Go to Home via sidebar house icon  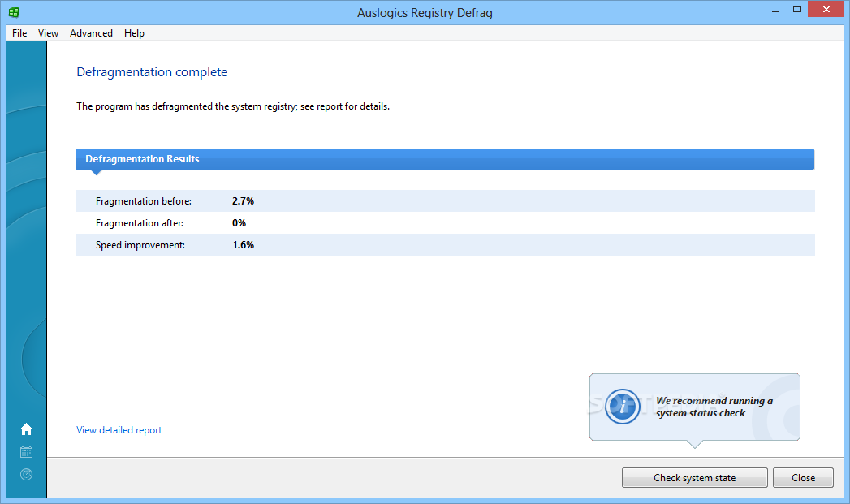[26, 429]
